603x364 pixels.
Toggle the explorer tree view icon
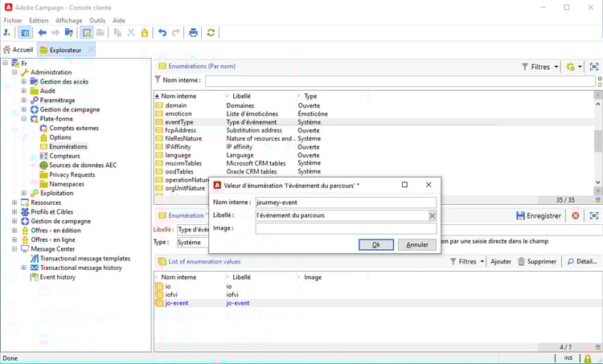click(x=25, y=33)
